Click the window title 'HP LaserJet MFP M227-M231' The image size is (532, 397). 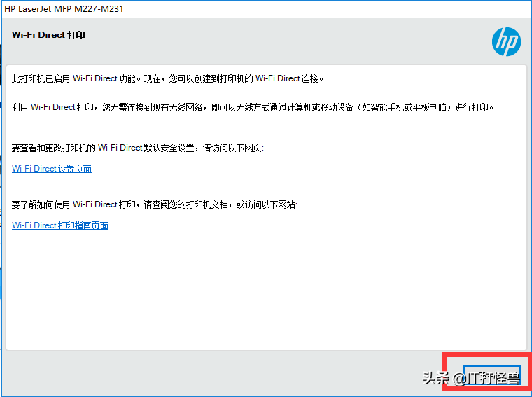pyautogui.click(x=64, y=9)
